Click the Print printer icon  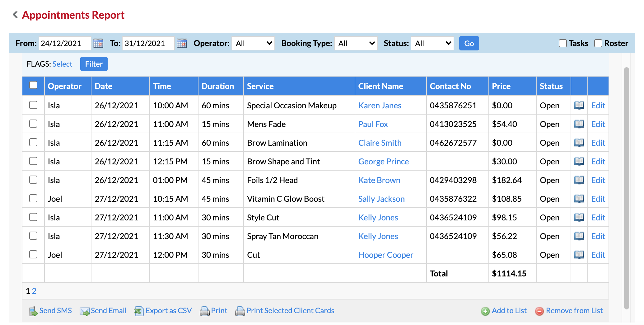click(204, 311)
